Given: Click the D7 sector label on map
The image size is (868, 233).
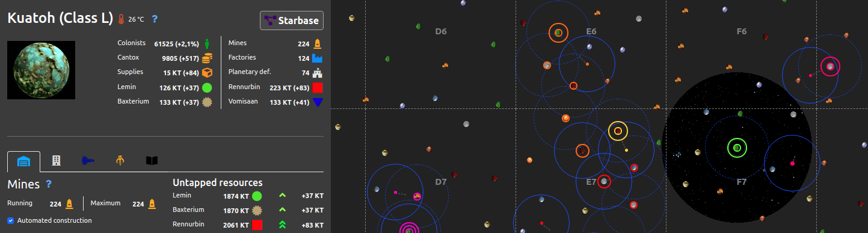Looking at the screenshot, I should click(x=441, y=182).
